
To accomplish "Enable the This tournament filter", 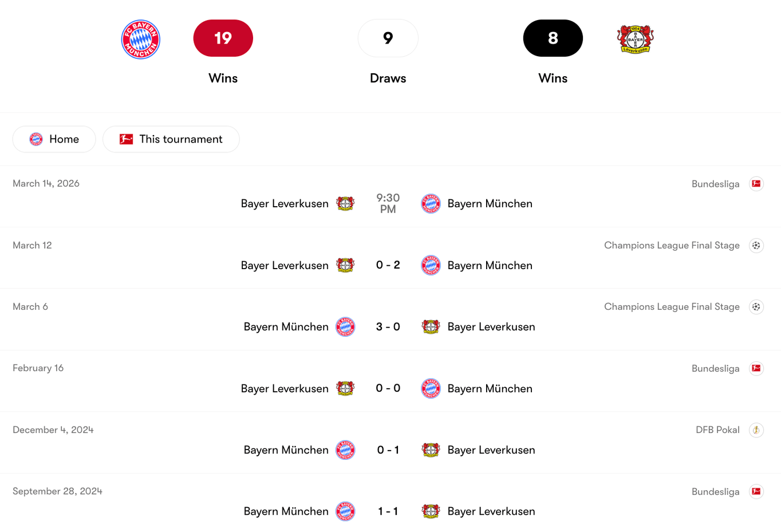I will pyautogui.click(x=171, y=139).
